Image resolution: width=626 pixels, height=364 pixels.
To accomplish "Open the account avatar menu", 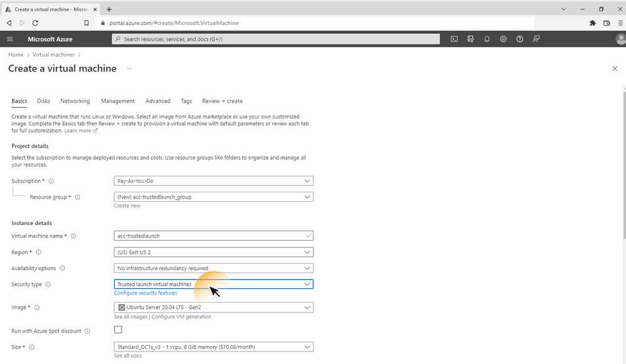I will click(621, 39).
